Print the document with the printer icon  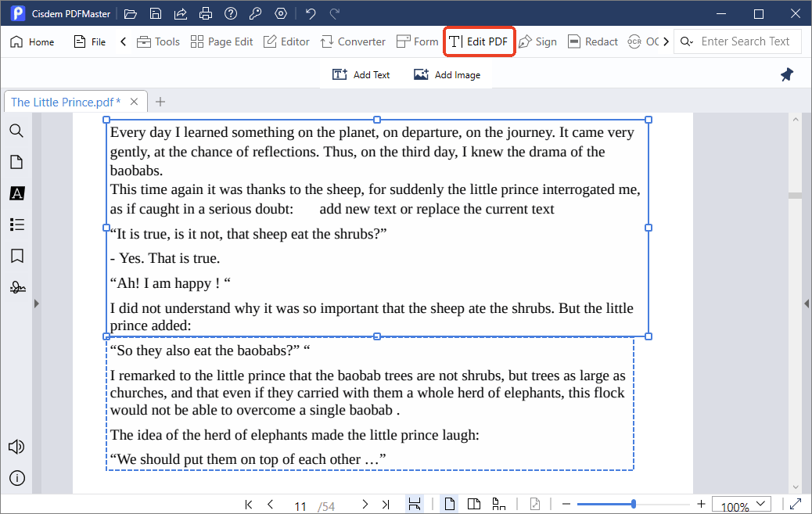[206, 14]
